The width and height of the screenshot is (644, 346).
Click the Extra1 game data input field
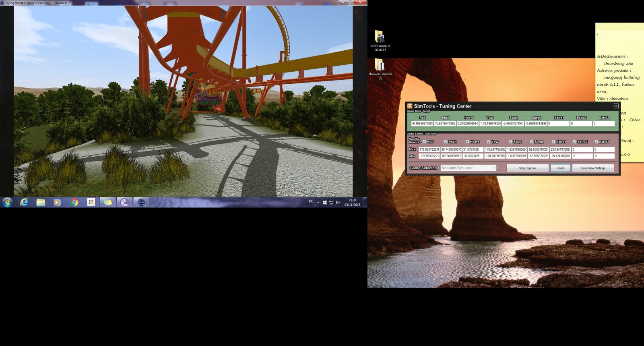pyautogui.click(x=558, y=124)
